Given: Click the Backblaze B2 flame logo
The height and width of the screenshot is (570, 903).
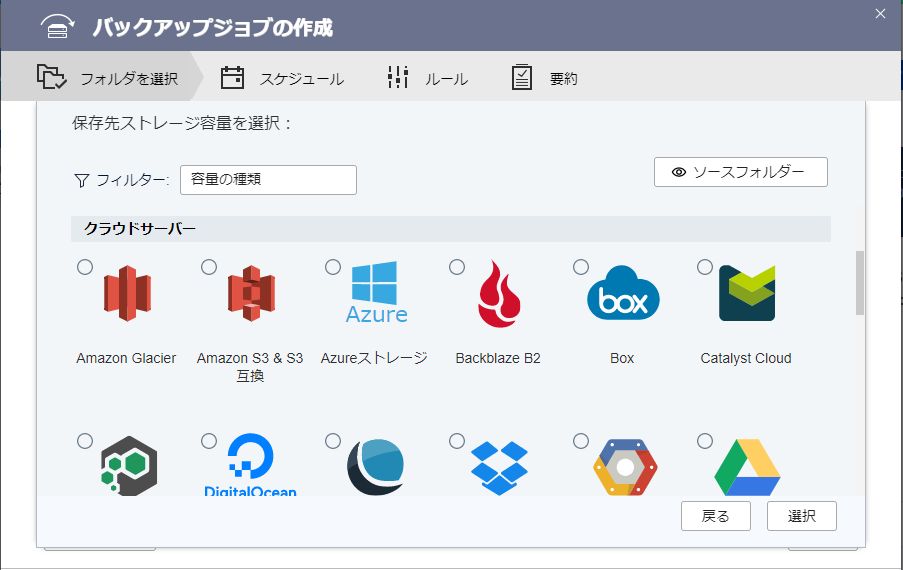Looking at the screenshot, I should tap(499, 294).
